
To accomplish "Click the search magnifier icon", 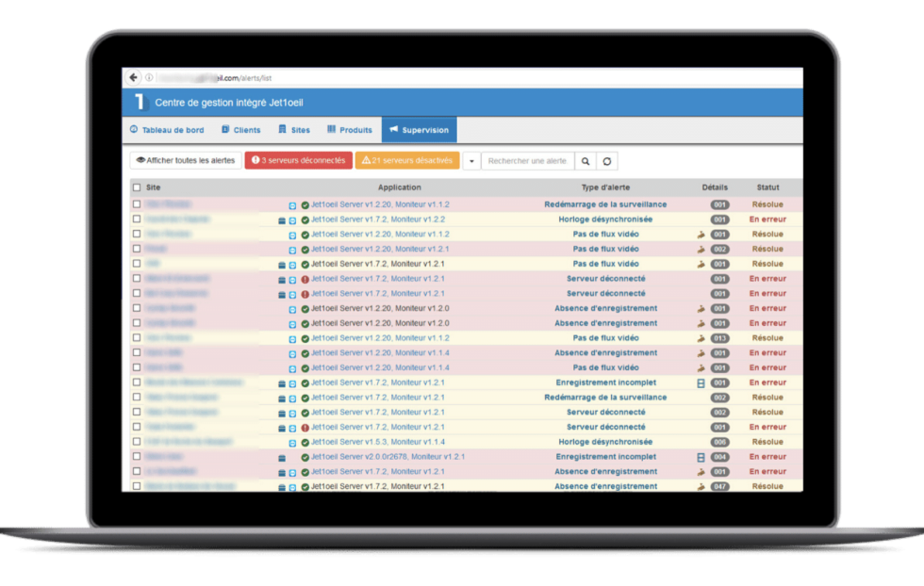I will pyautogui.click(x=585, y=161).
